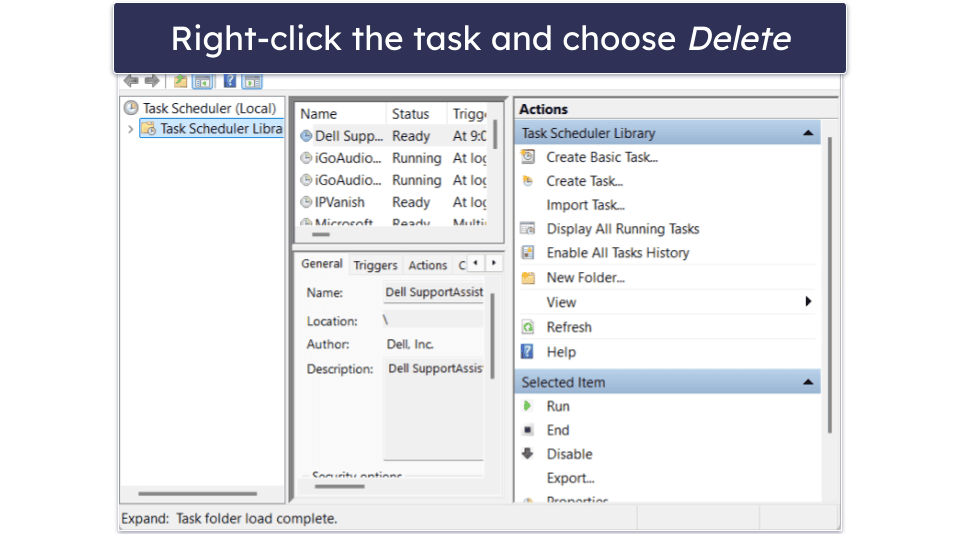The height and width of the screenshot is (534, 960).
Task: Click the Status column header
Action: [410, 114]
